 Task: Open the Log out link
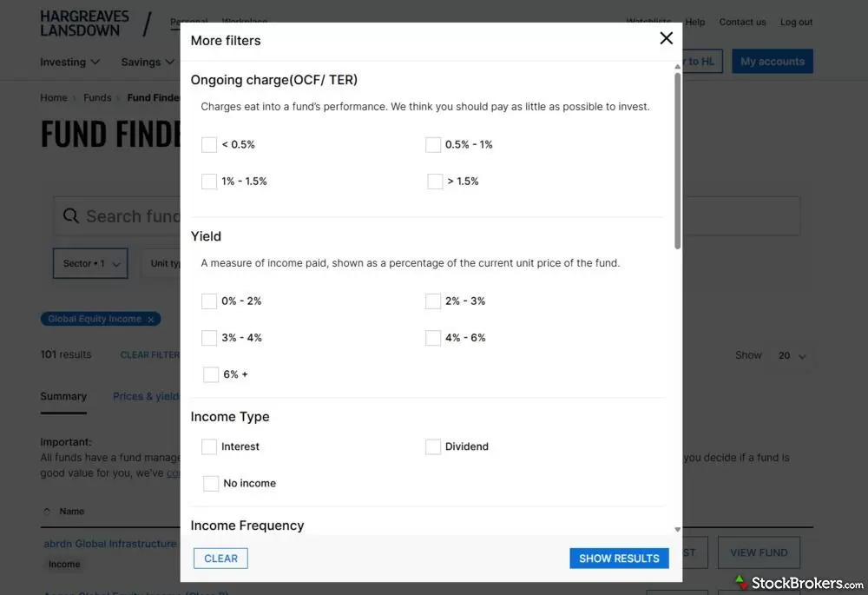point(796,23)
